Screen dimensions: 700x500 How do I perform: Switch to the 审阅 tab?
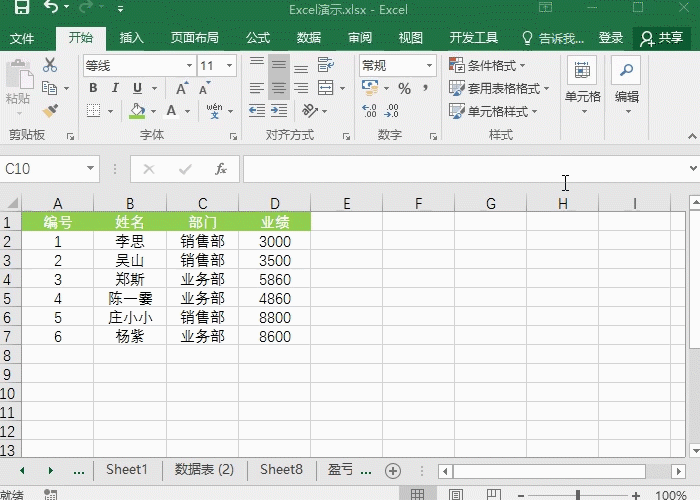pos(360,38)
